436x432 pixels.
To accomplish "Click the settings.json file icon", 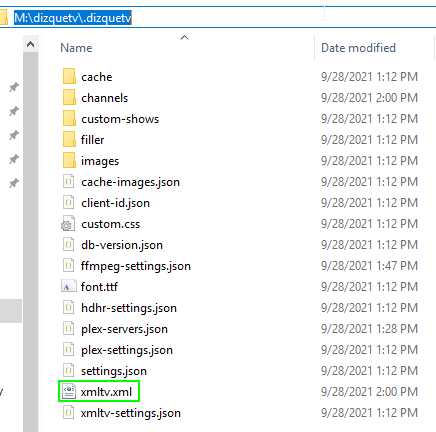I will tap(68, 371).
